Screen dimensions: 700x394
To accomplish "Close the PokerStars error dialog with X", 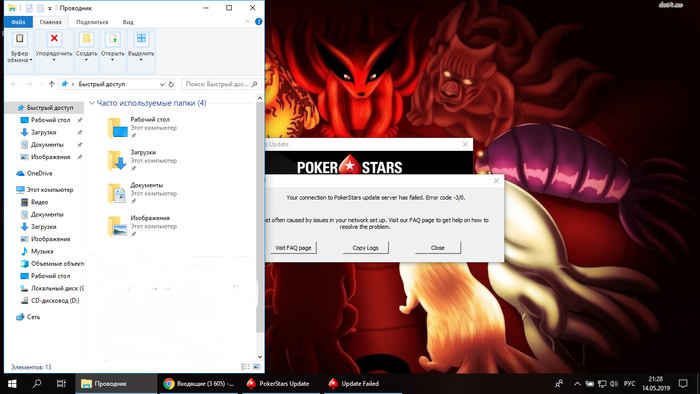I will (496, 181).
